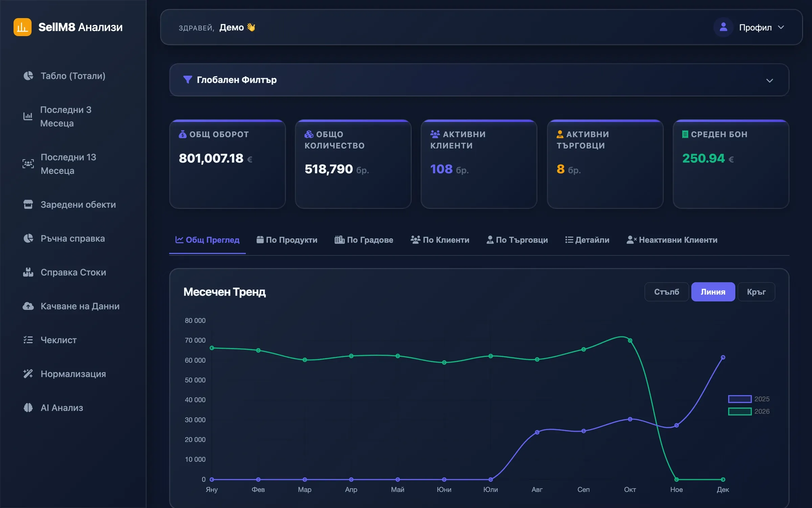Open the Неактивни Клиенти tab
812x508 pixels.
(672, 240)
